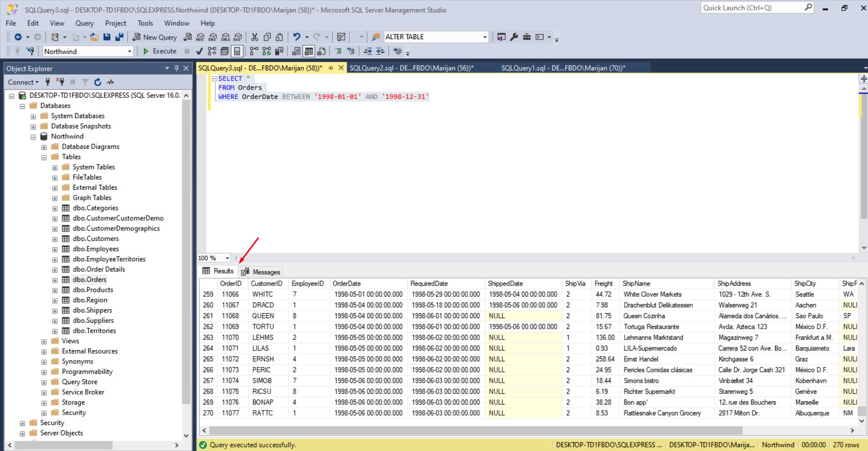Click the Disconnect plug icon in Object Explorer
The width and height of the screenshot is (868, 451).
click(60, 82)
